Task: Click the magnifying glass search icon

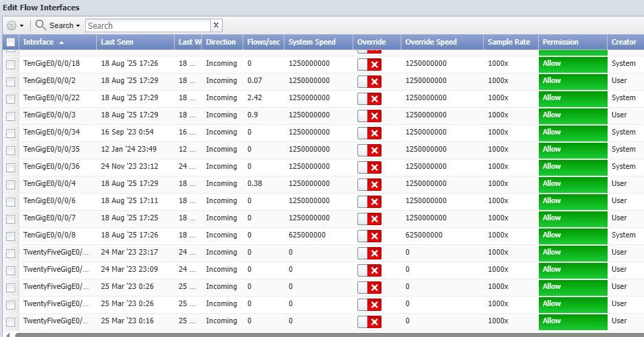Action: [41, 25]
